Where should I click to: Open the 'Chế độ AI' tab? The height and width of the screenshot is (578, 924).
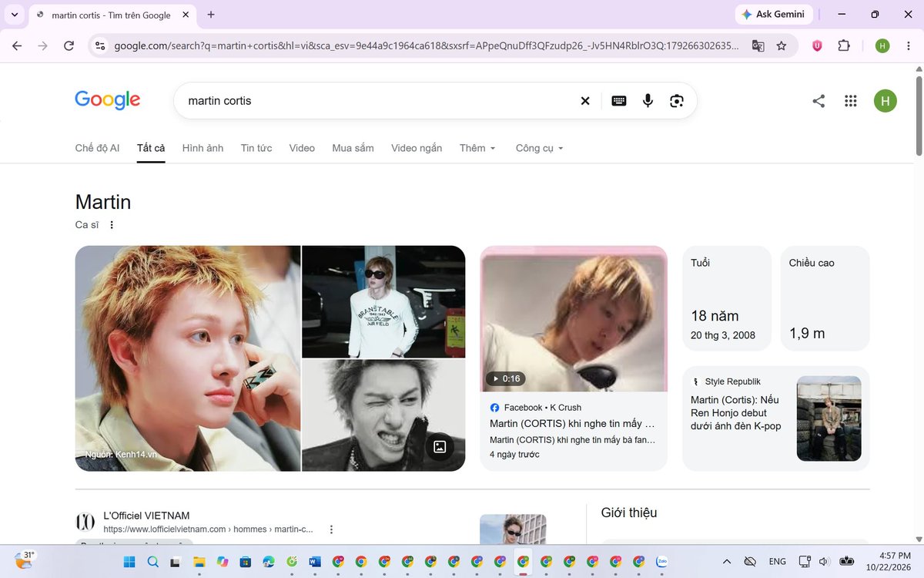97,148
